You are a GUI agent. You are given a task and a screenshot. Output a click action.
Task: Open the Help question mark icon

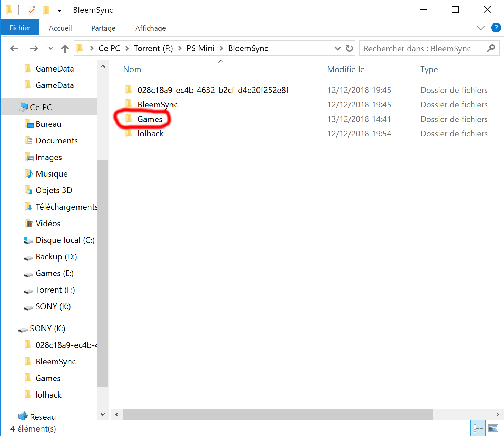(x=496, y=28)
